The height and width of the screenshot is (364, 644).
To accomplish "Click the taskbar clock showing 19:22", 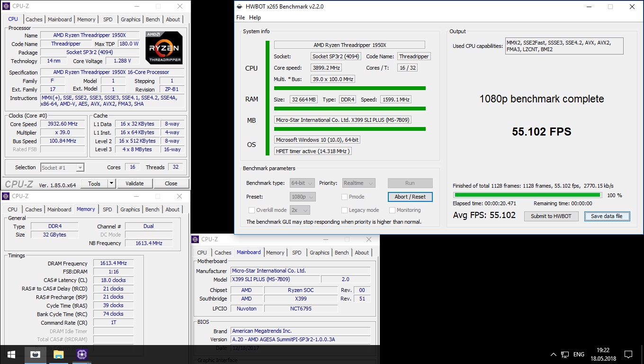I will point(602,355).
